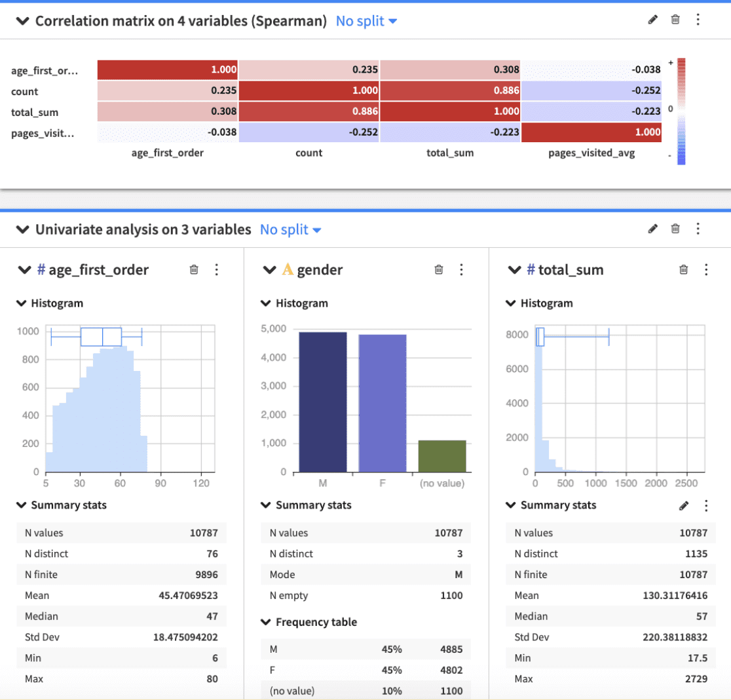The image size is (731, 700).
Task: Open the three-dot menu on the Univariate analysis card
Action: (x=698, y=229)
